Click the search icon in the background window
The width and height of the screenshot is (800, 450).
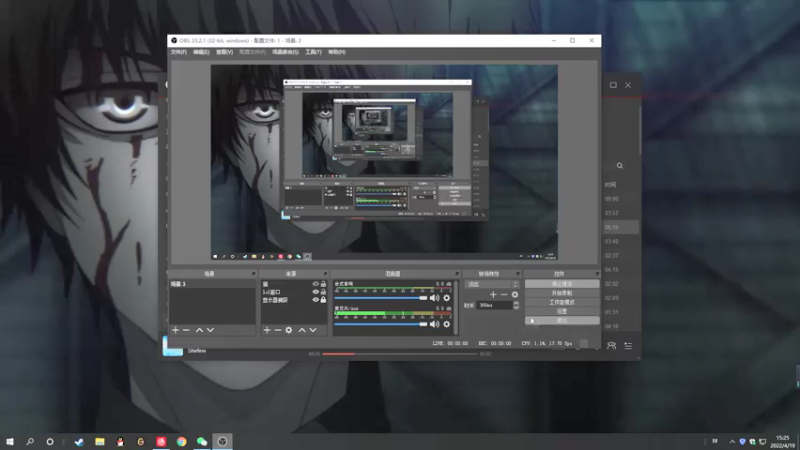click(x=619, y=166)
